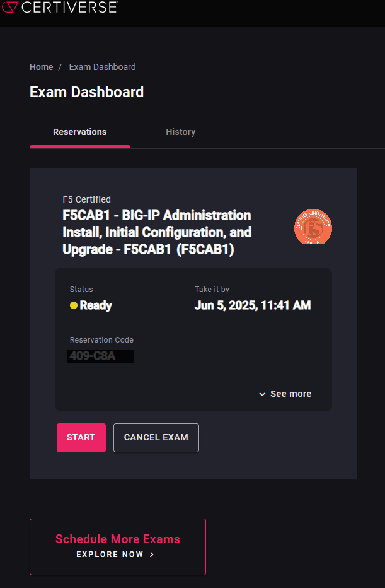This screenshot has width=385, height=588.
Task: Click the Exam Dashboard breadcrumb
Action: click(102, 67)
